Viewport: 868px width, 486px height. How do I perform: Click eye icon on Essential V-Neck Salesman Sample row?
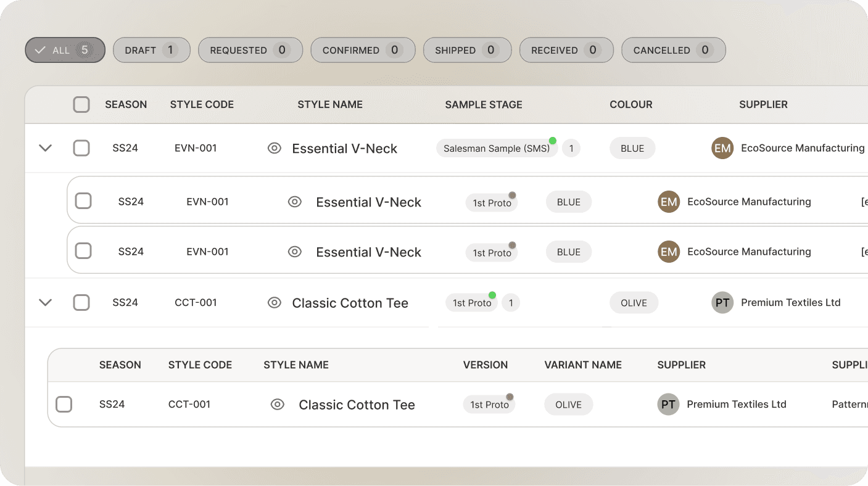[x=275, y=148]
